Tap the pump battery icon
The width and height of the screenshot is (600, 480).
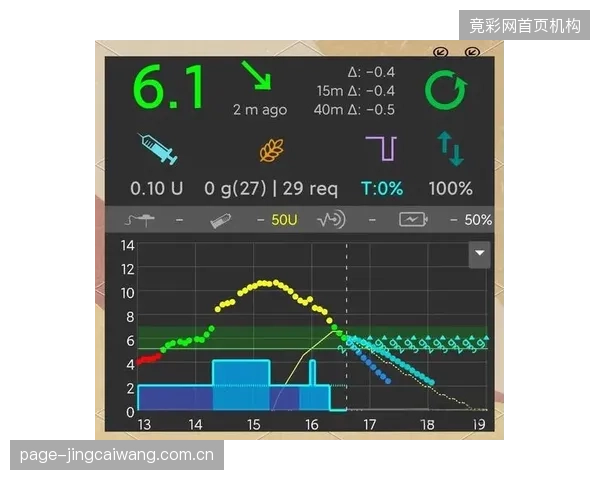(413, 220)
